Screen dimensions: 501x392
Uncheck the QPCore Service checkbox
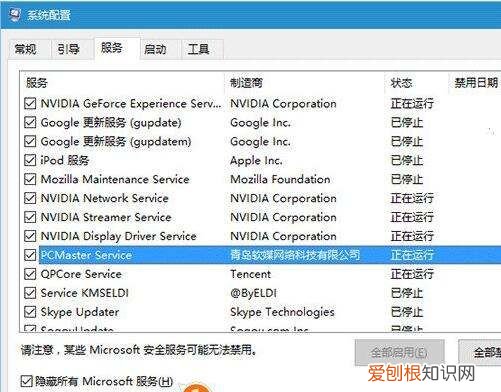coord(30,274)
